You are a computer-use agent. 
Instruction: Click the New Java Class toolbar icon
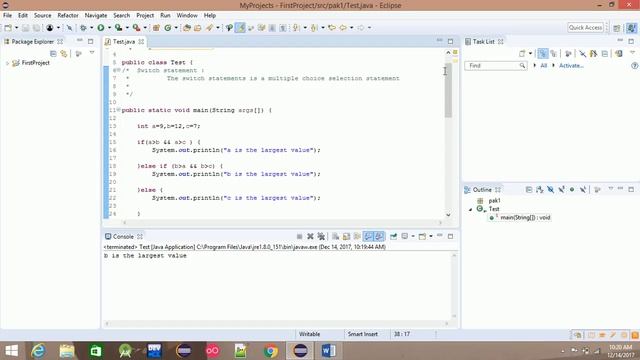pos(168,28)
